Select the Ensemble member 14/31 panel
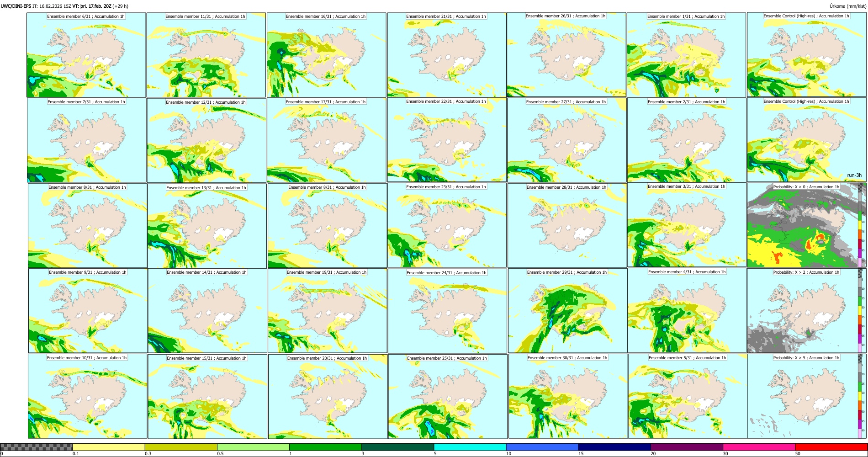The width and height of the screenshot is (868, 457). tap(207, 311)
